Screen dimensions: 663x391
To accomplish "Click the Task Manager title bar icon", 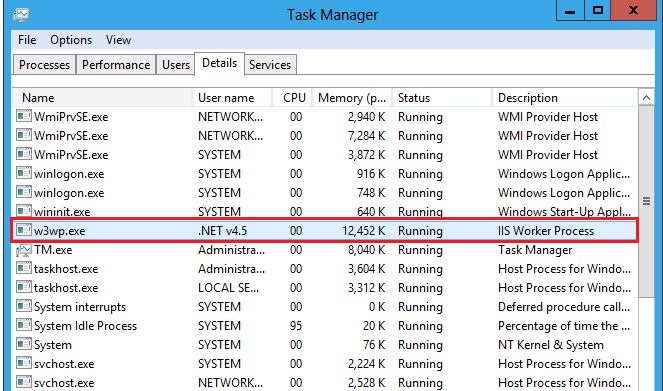I will point(21,15).
